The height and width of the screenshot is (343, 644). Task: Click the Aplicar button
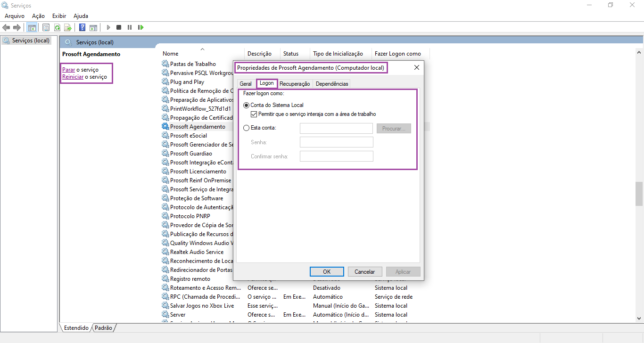tap(403, 272)
